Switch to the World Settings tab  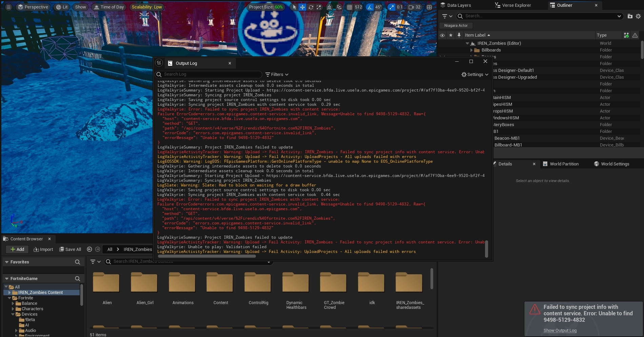point(612,164)
